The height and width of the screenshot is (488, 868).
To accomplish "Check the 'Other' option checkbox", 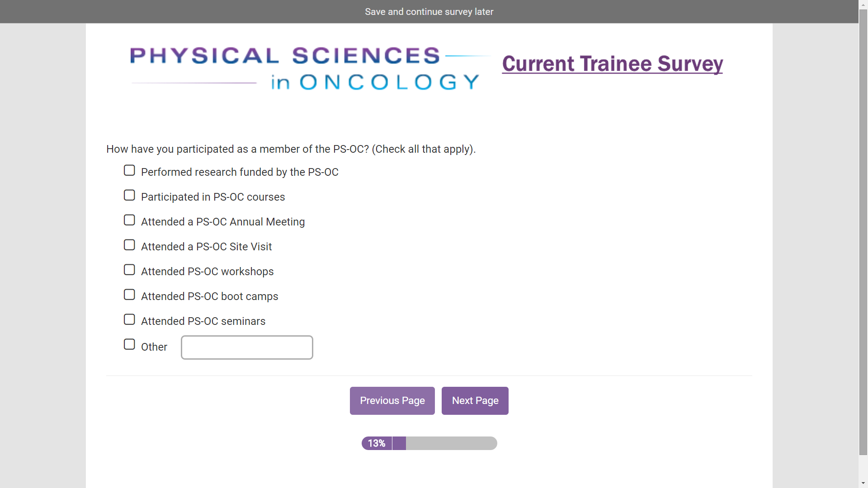I will 129,344.
